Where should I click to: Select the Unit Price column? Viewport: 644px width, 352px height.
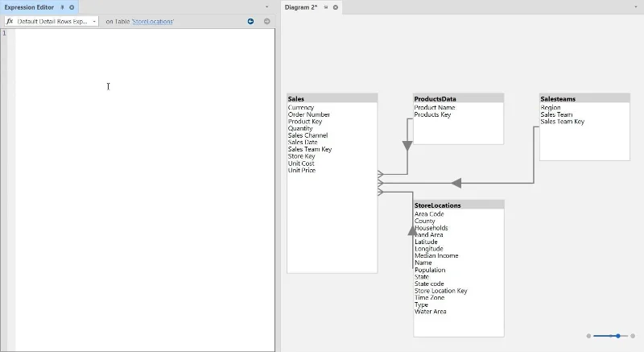(302, 171)
